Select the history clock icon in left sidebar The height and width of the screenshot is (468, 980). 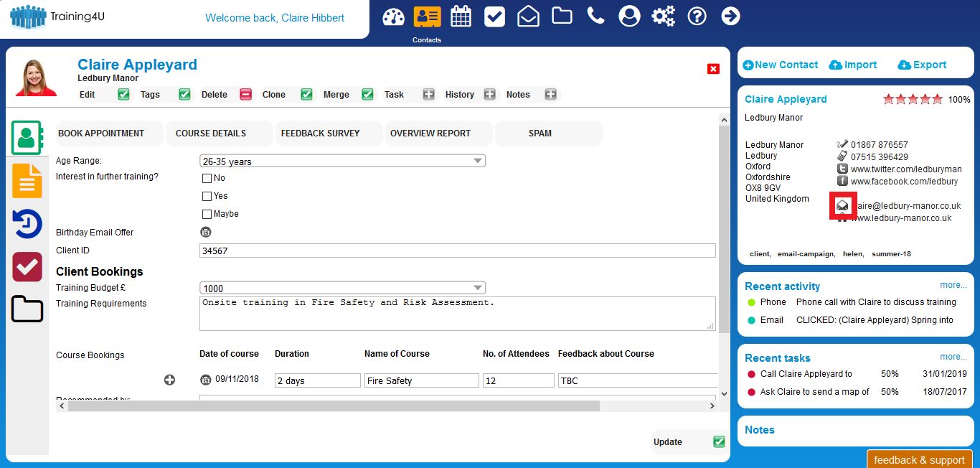coord(27,224)
